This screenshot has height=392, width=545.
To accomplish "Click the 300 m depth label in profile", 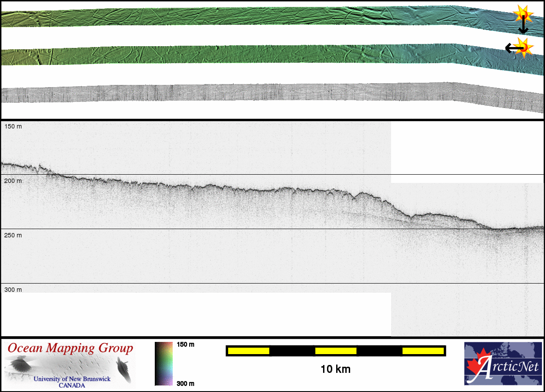I will [13, 290].
